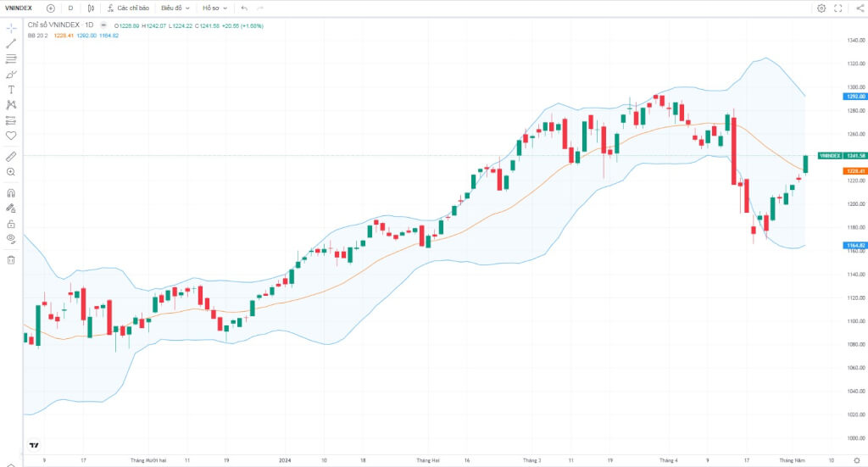Viewport: 868px width, 467px height.
Task: Toggle lock all drawing tools
Action: pos(11,224)
